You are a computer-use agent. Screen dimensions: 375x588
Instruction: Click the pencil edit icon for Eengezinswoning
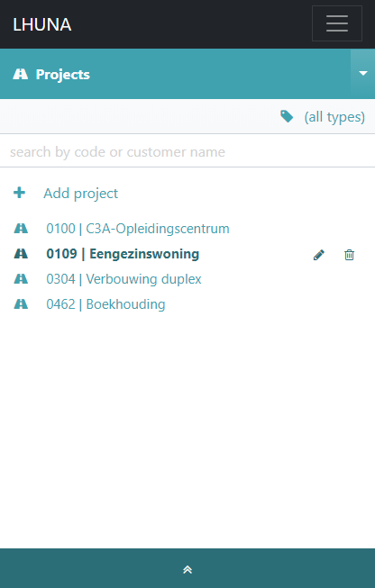tap(319, 255)
